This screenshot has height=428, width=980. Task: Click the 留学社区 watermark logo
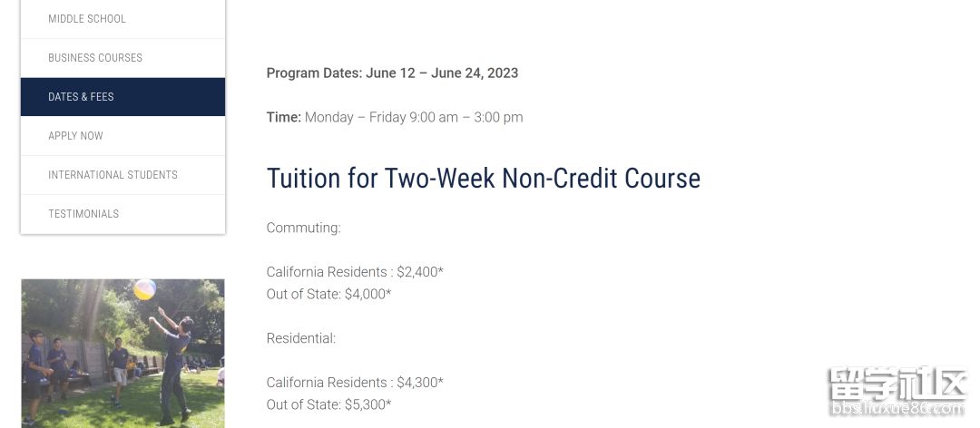(897, 384)
